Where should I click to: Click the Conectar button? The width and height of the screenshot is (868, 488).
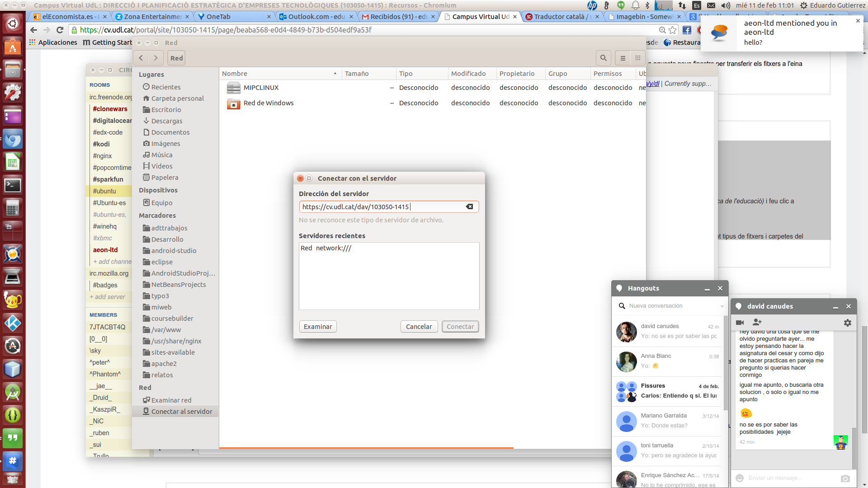click(460, 327)
